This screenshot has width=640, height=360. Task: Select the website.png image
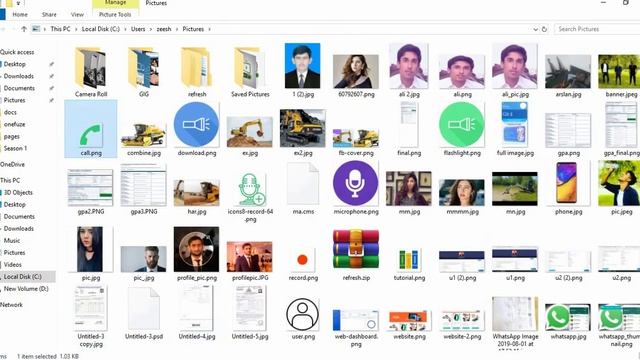point(409,325)
